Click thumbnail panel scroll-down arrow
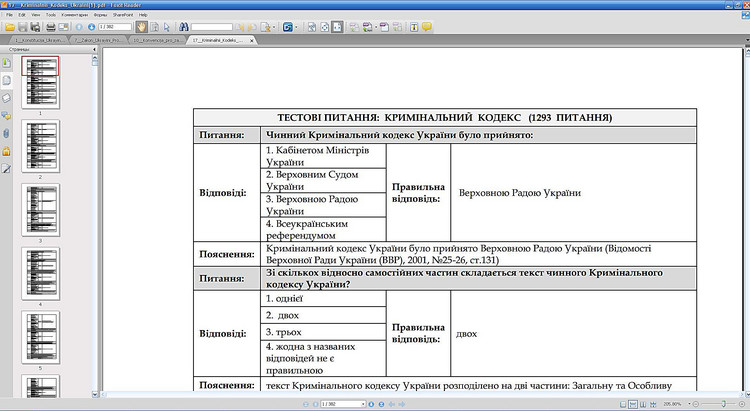Viewport: 750px width, 411px height. [95, 394]
